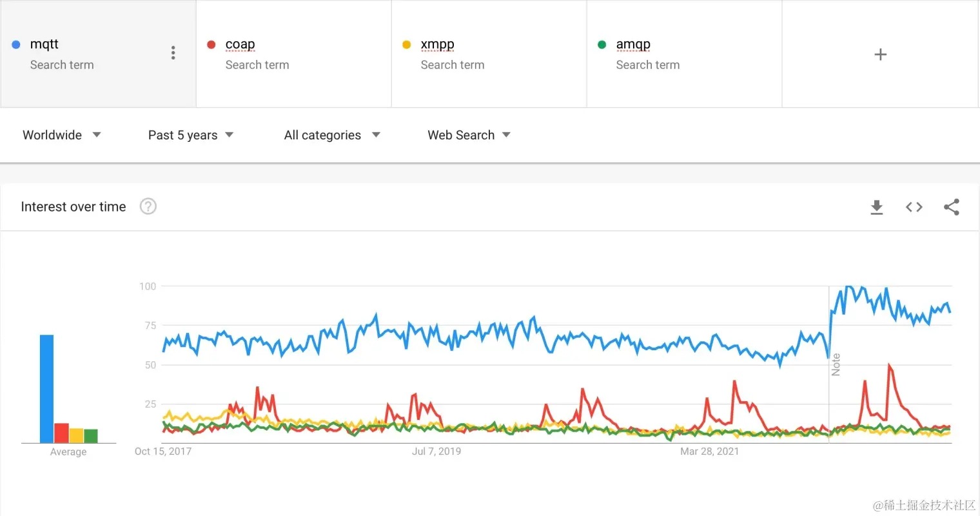Image resolution: width=980 pixels, height=516 pixels.
Task: Open the Web Search type dropdown
Action: point(469,135)
